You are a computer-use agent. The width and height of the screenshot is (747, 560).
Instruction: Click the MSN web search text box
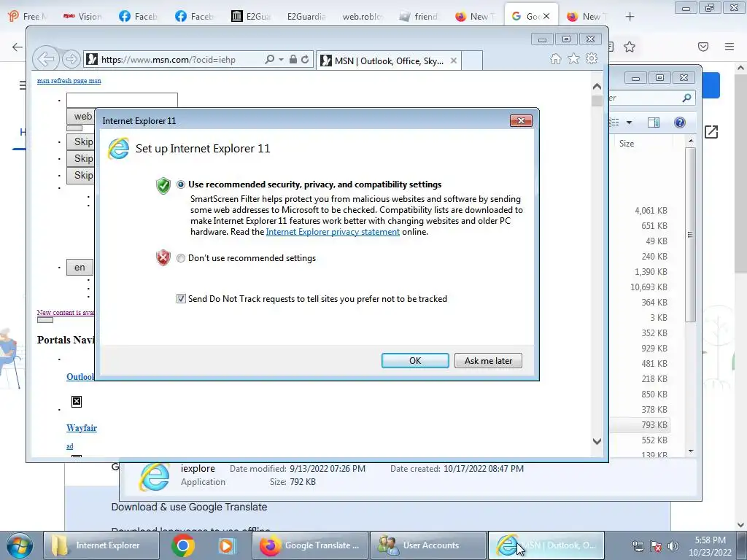click(122, 100)
